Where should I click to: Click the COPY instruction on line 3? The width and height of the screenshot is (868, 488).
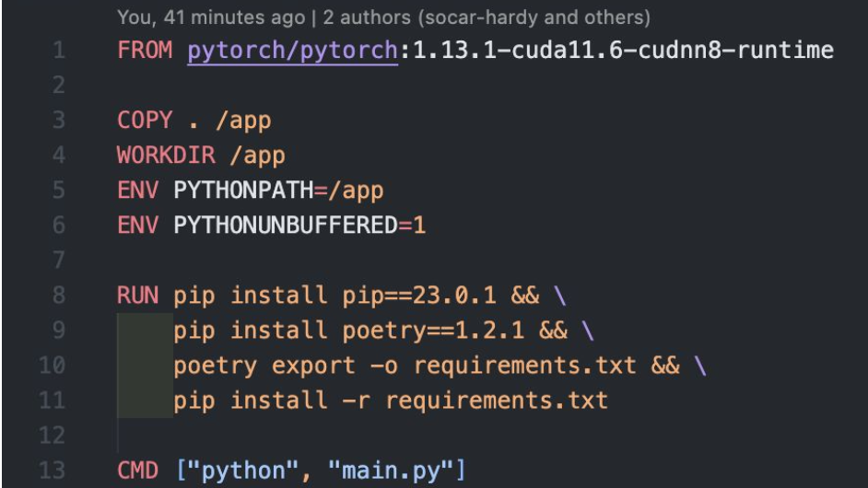pos(145,120)
